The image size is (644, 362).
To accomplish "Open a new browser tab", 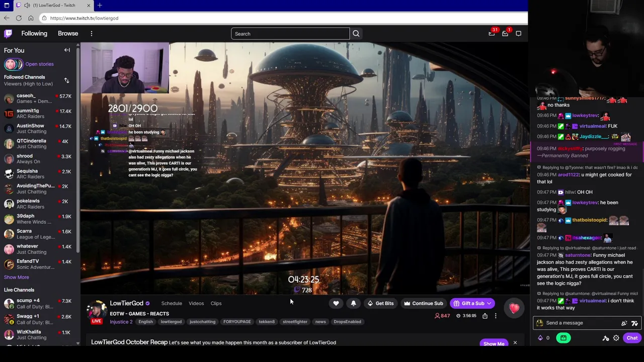I will 100,5.
